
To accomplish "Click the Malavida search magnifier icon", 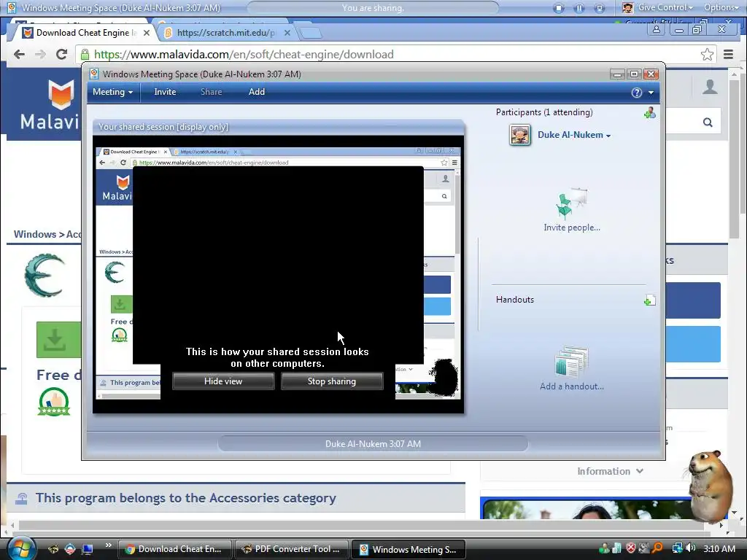I will tap(708, 122).
